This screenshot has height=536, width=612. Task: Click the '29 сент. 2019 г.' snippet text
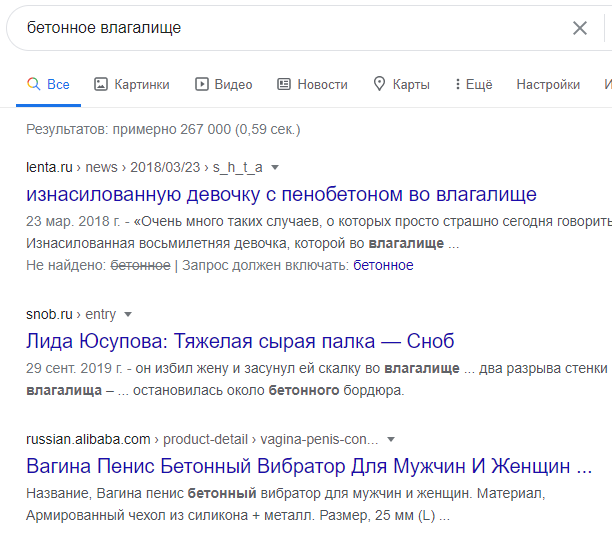tap(74, 368)
